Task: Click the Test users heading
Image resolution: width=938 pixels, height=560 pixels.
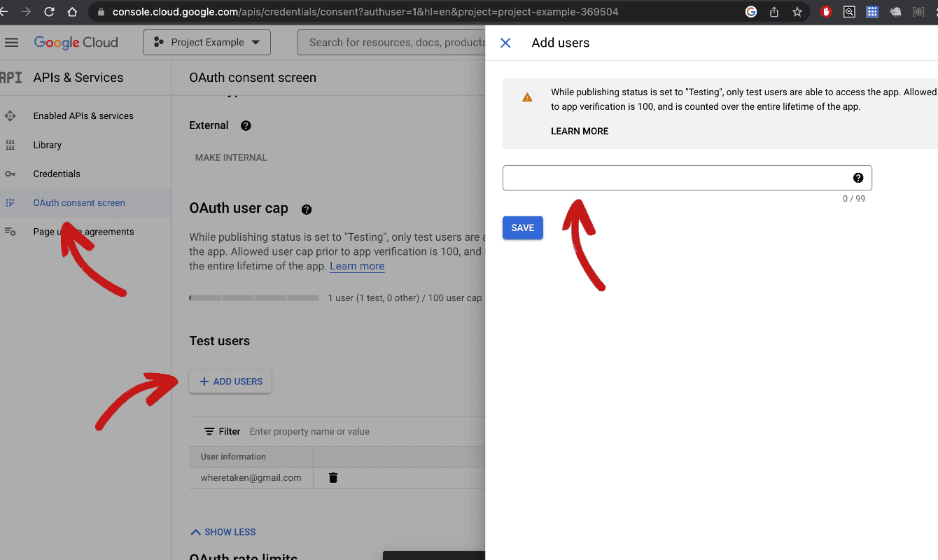Action: coord(219,342)
